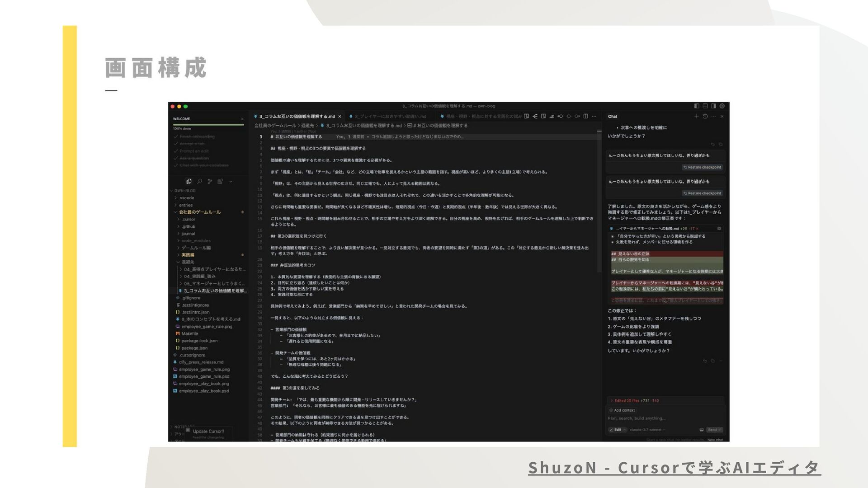Image resolution: width=868 pixels, height=488 pixels.
Task: Click the first Restore checkpoint button
Action: 702,167
